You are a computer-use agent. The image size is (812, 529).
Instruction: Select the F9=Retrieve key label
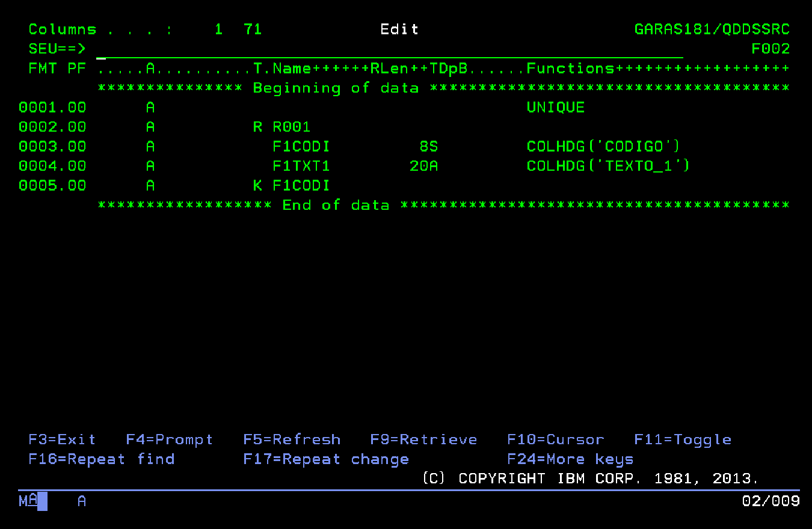coord(423,440)
